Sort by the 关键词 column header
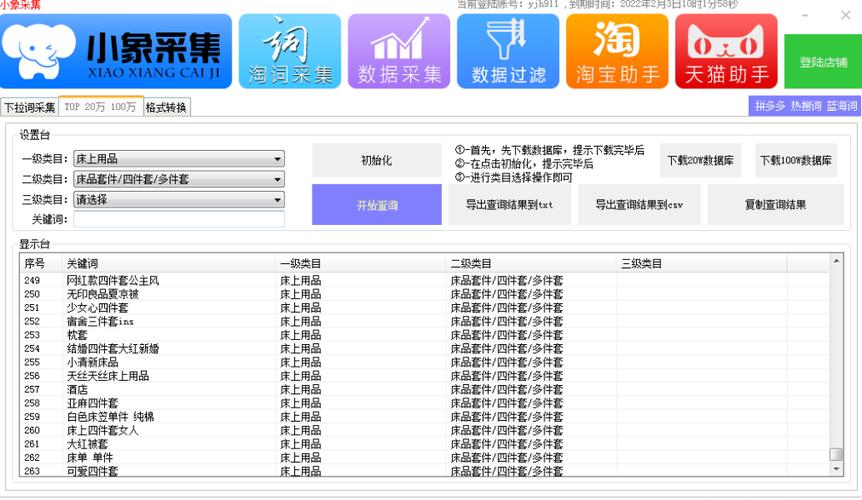The width and height of the screenshot is (862, 500). [x=168, y=263]
